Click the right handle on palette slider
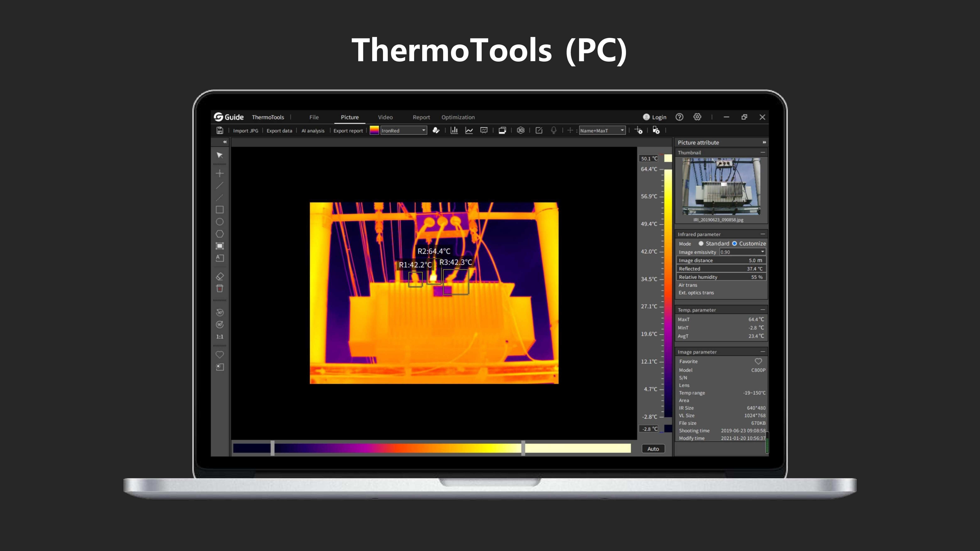 (x=523, y=448)
